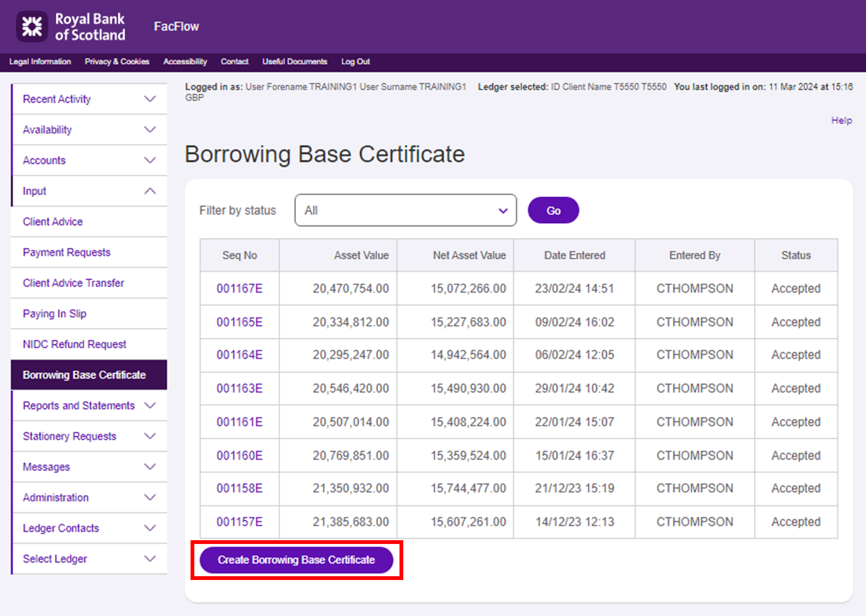The height and width of the screenshot is (616, 866).
Task: Collapse the Input section chevron
Action: pos(149,191)
